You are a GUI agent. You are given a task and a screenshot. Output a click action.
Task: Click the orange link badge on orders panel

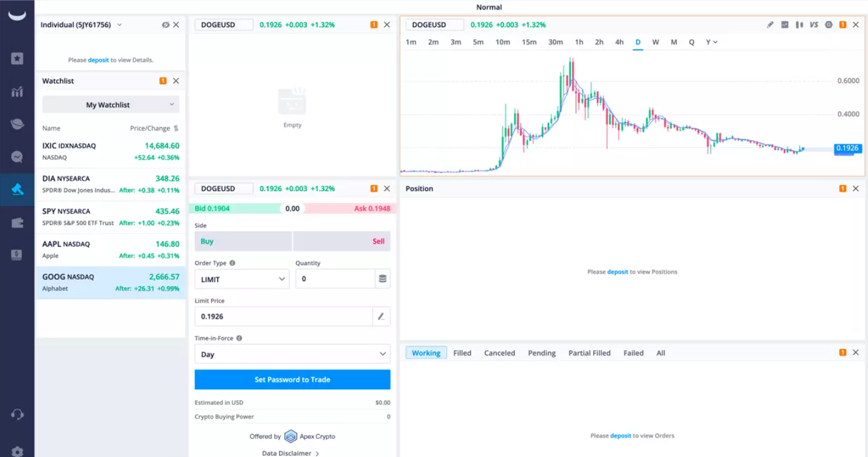tap(842, 352)
